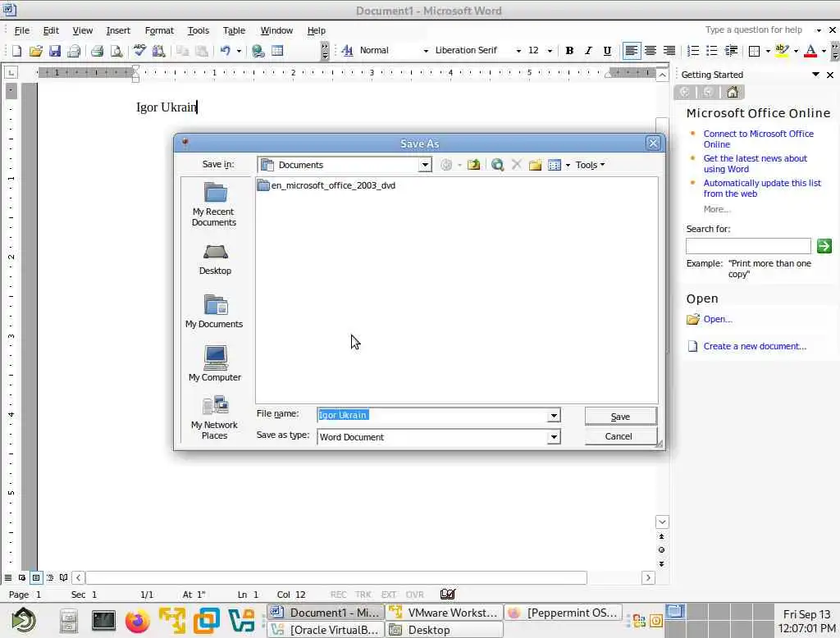Click Save button in Save As dialog
Screen dimensions: 840x638
pos(620,417)
